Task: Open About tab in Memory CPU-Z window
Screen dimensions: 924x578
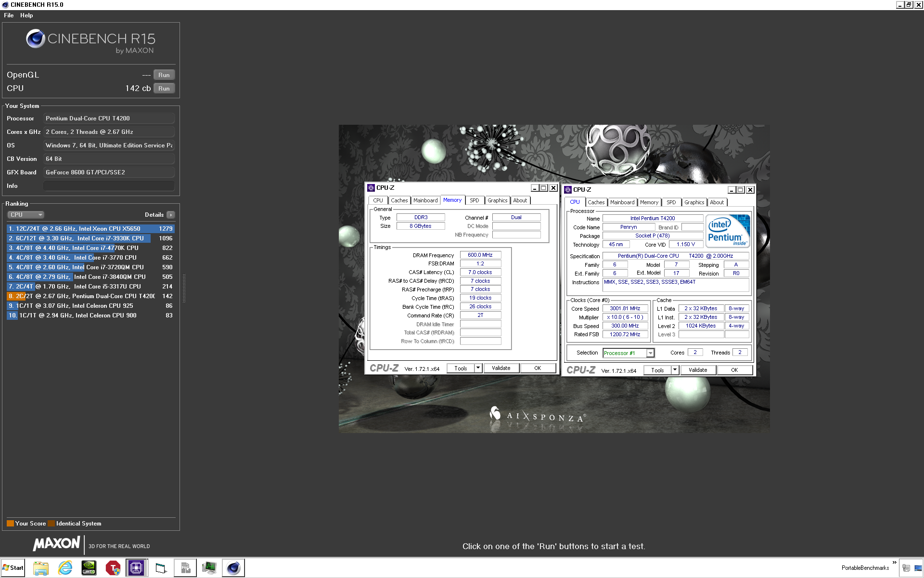Action: pyautogui.click(x=520, y=200)
